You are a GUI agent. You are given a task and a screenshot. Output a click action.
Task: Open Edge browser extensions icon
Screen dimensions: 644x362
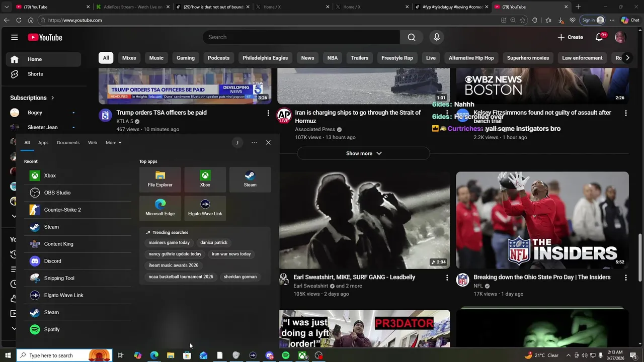(x=535, y=20)
